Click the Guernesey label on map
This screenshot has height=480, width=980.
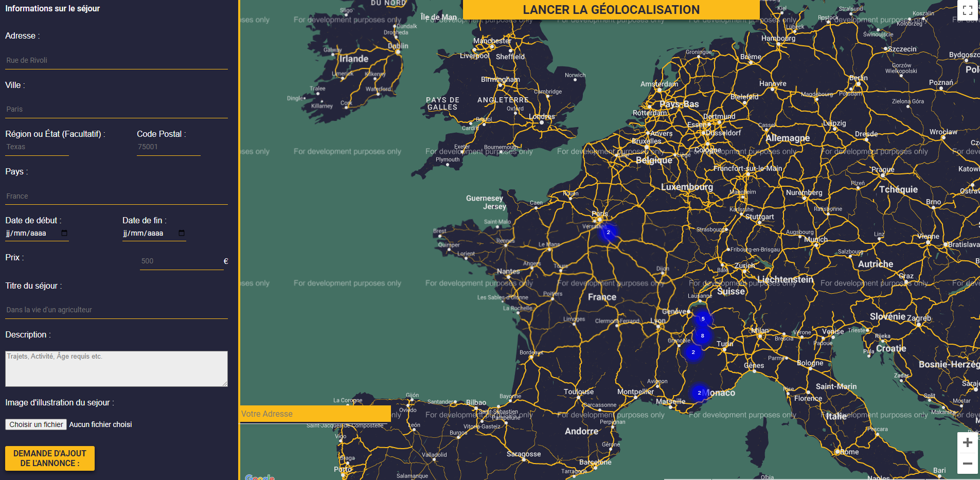(485, 198)
